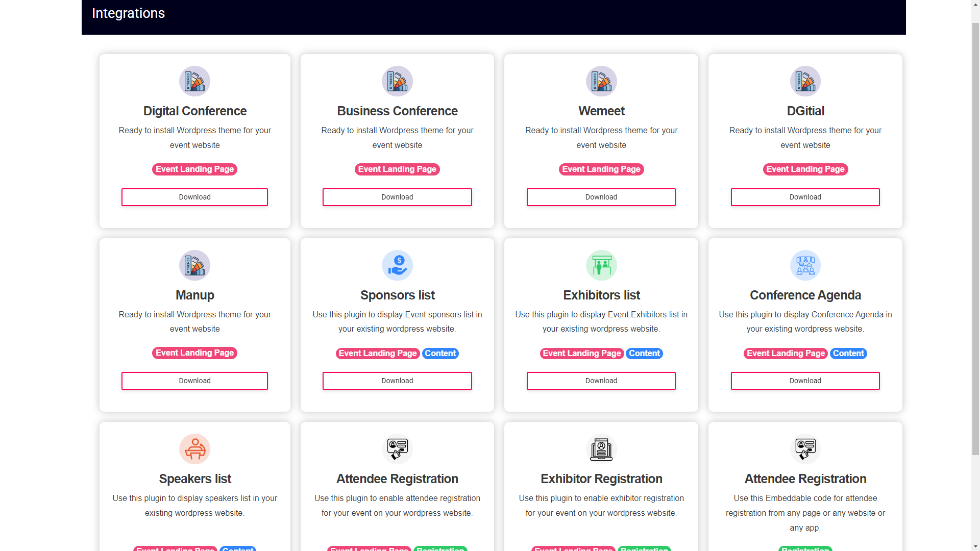Click the Business Conference theme icon
The width and height of the screenshot is (980, 551).
tap(397, 81)
